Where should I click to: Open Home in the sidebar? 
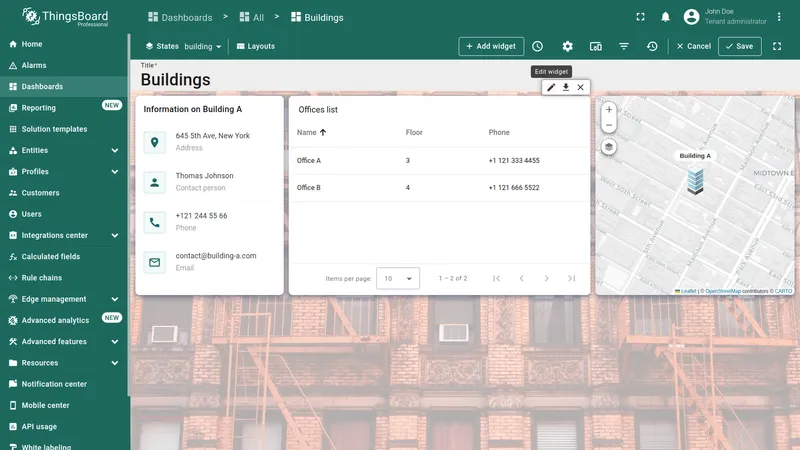pyautogui.click(x=64, y=44)
